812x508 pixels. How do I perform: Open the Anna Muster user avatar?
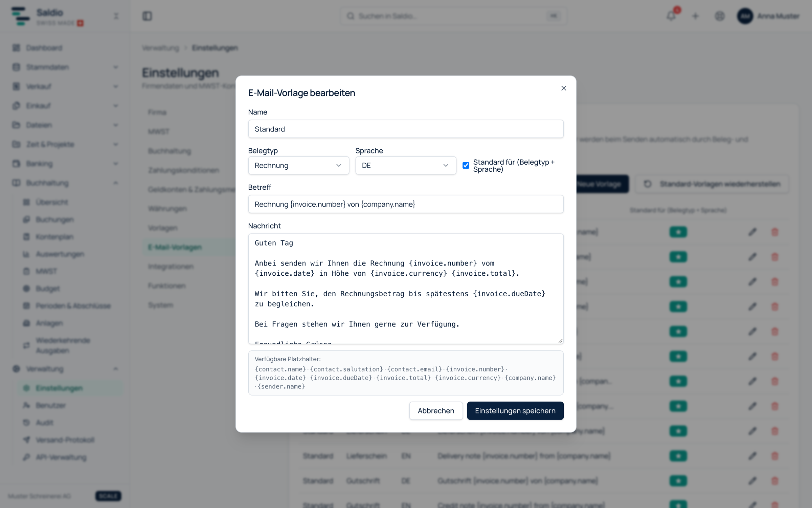point(745,16)
